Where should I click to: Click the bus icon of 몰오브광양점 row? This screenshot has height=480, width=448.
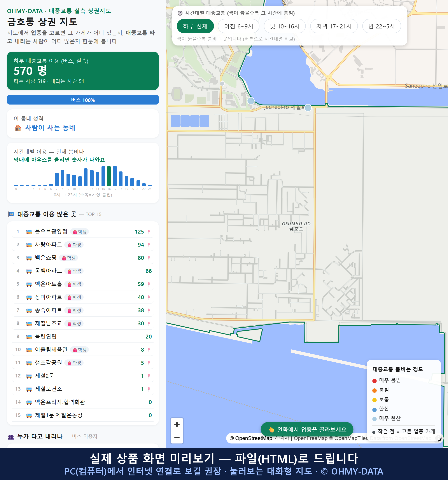point(29,232)
